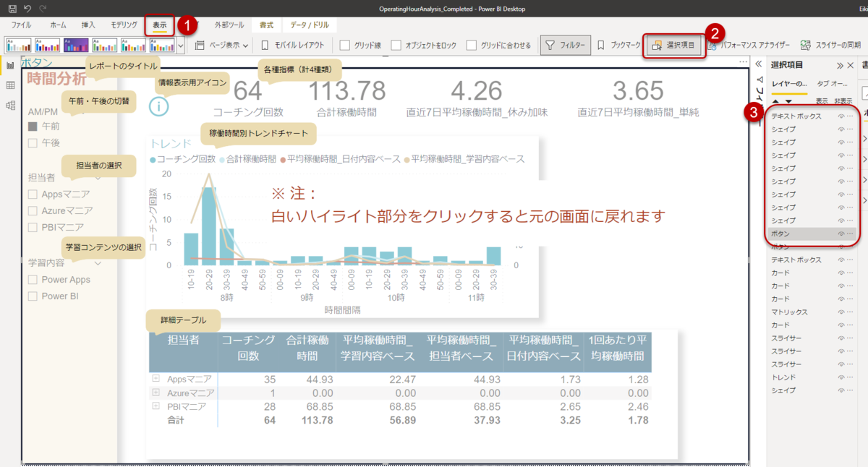
Task: Switch to the 挿入 ribbon tab
Action: pyautogui.click(x=88, y=25)
